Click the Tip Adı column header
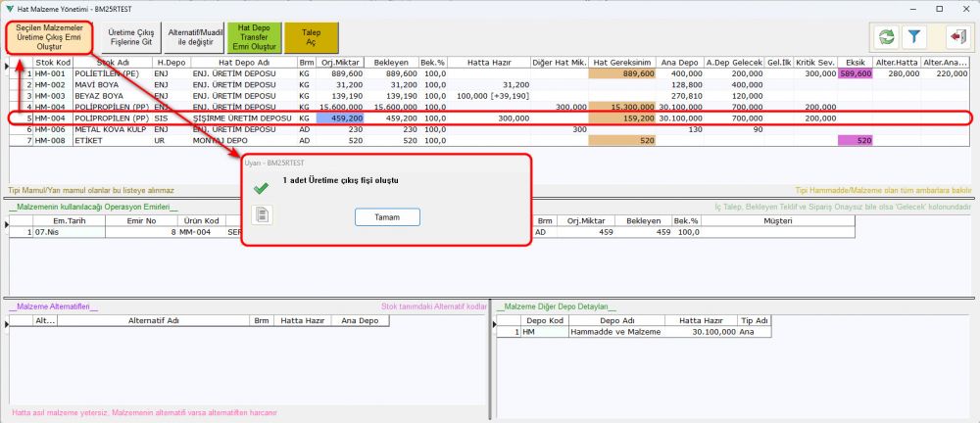The width and height of the screenshot is (980, 423). [755, 320]
